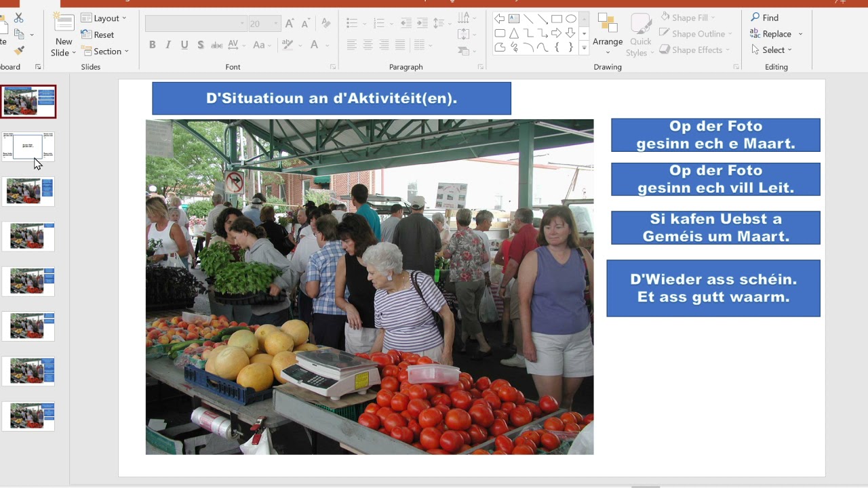Select the second slide thumbnail

28,146
